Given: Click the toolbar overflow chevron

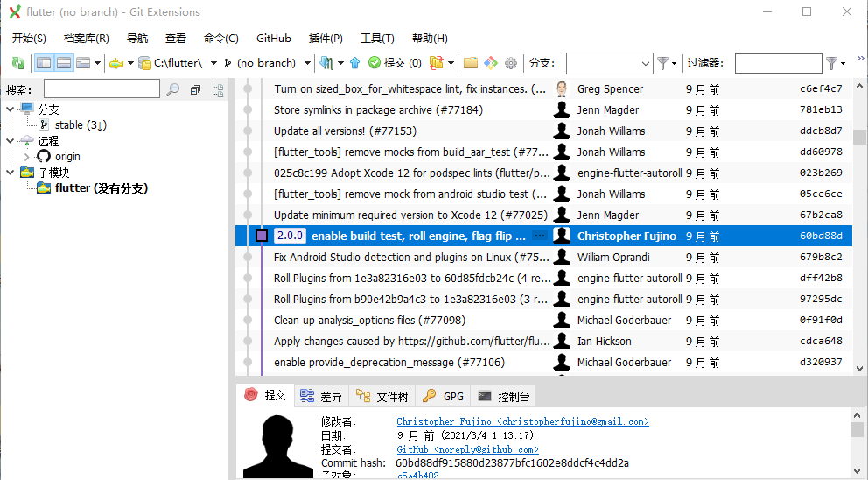Looking at the screenshot, I should [861, 58].
